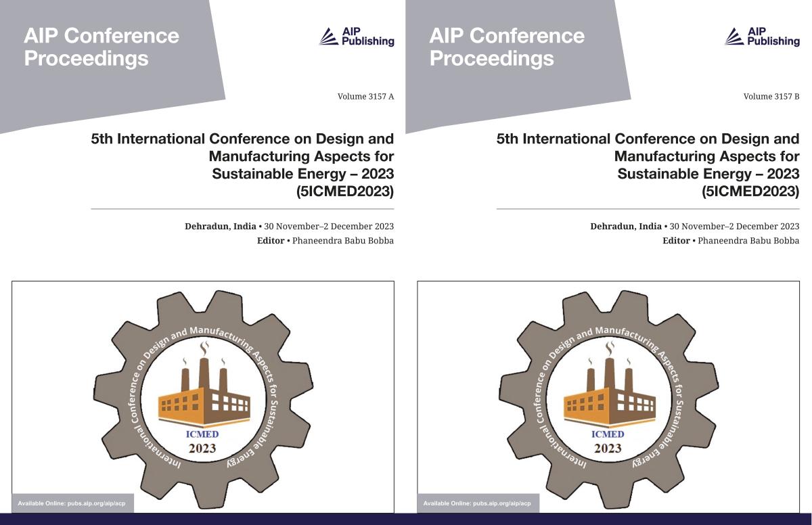This screenshot has height=525, width=812.
Task: Click the 'ICMED 2023' text in Volume B logo
Action: click(607, 441)
